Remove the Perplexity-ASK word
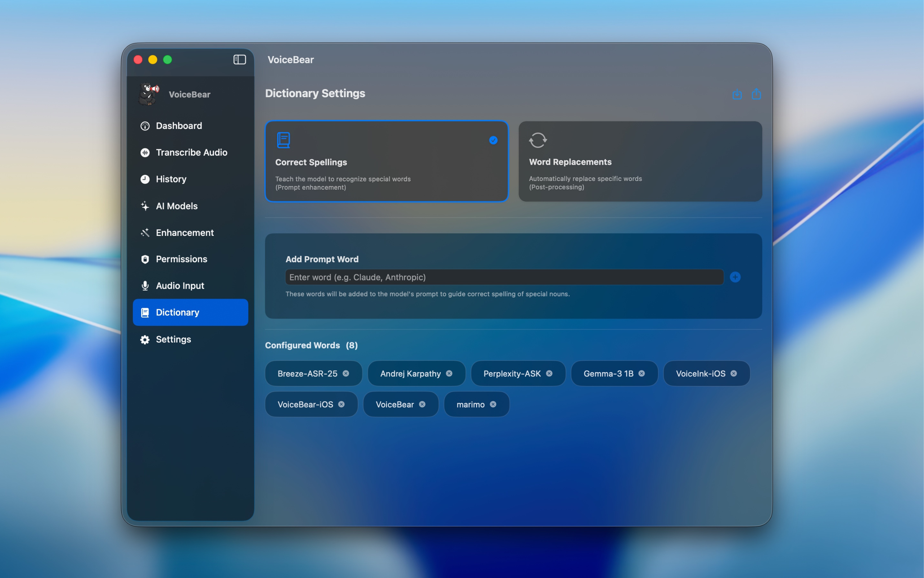924x578 pixels. tap(549, 374)
